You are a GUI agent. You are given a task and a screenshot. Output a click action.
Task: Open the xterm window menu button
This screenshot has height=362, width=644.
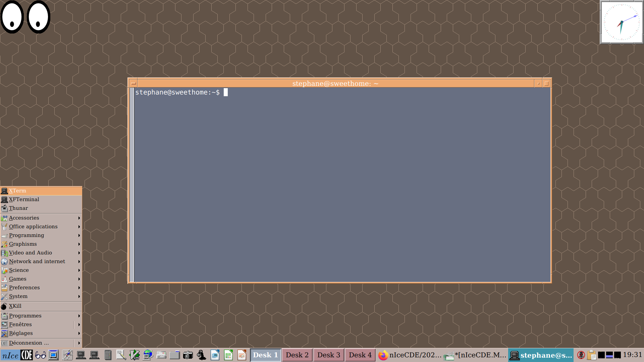[133, 83]
